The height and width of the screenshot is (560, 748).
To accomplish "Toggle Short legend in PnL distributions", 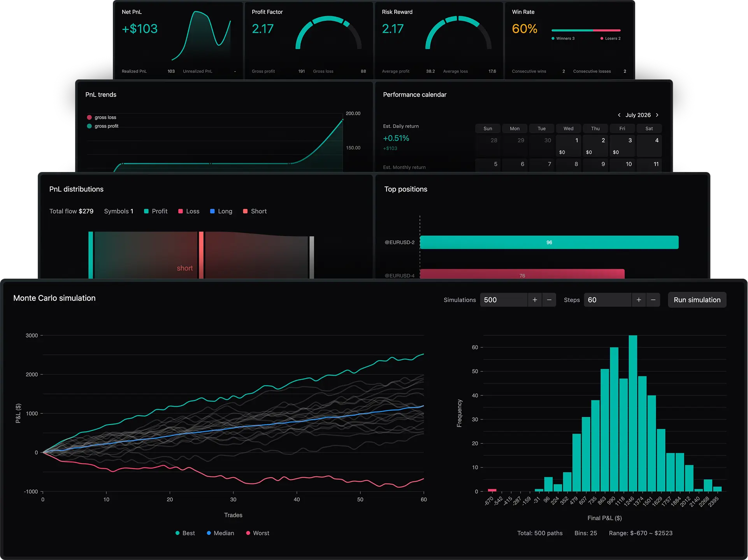I will [255, 211].
